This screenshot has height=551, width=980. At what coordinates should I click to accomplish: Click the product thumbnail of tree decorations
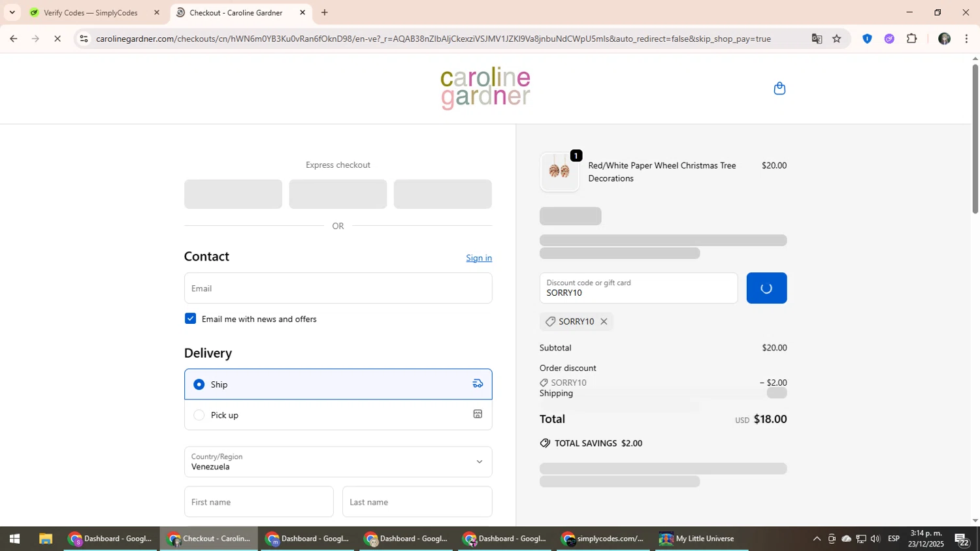pyautogui.click(x=559, y=172)
